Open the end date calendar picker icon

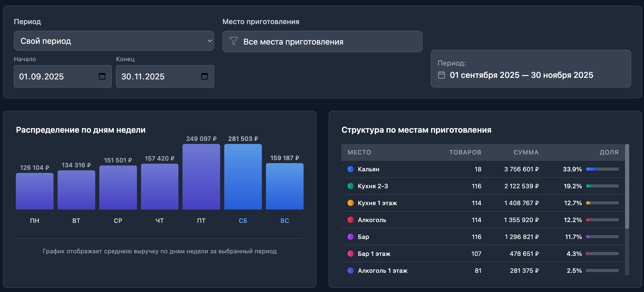(x=204, y=76)
